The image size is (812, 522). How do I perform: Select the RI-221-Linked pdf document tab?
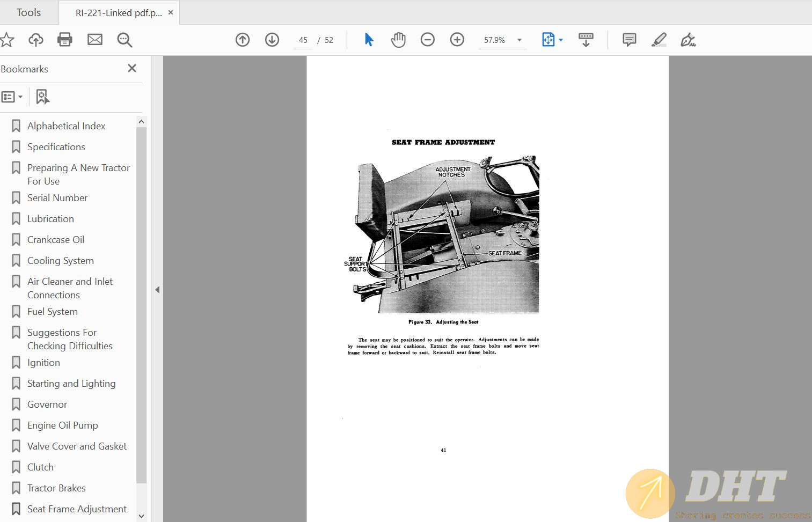click(x=119, y=13)
